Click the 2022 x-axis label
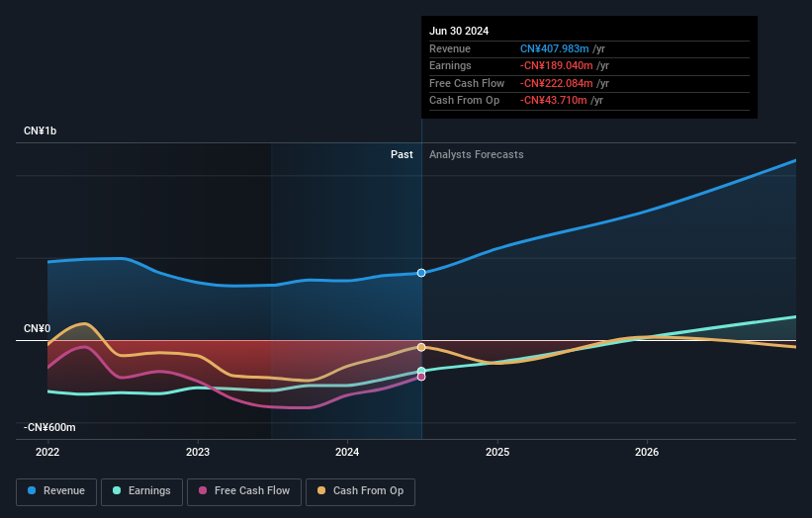Screen dimensions: 812x518 coord(47,453)
